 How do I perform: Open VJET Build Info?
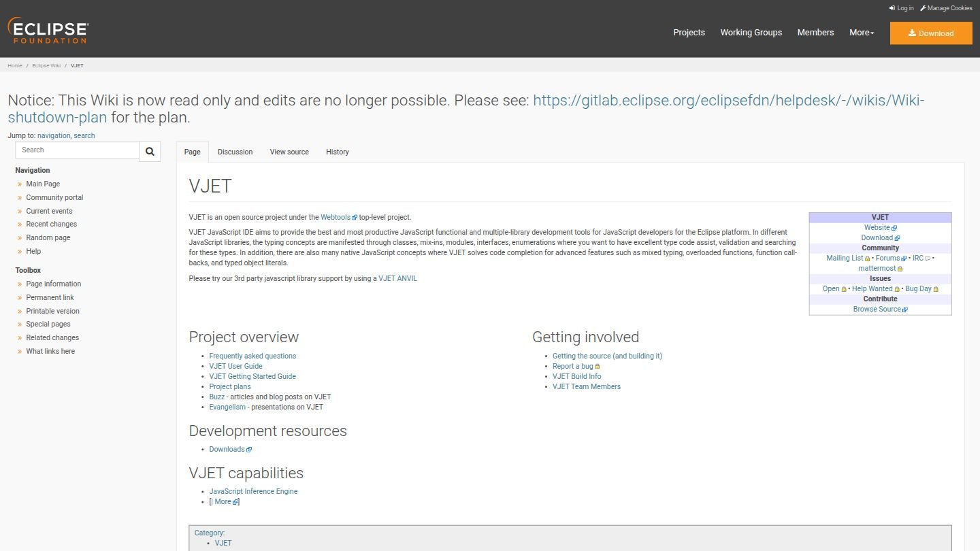coord(577,376)
